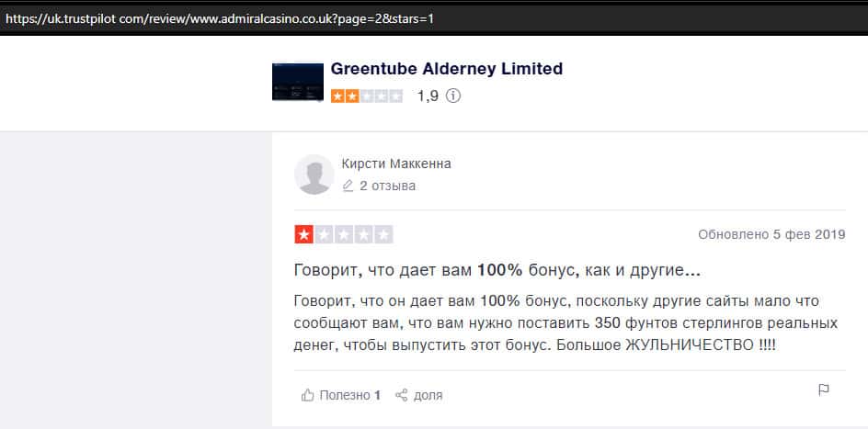Click the date Обновлено 5 фев 2019
Image resolution: width=868 pixels, height=429 pixels.
coord(771,234)
